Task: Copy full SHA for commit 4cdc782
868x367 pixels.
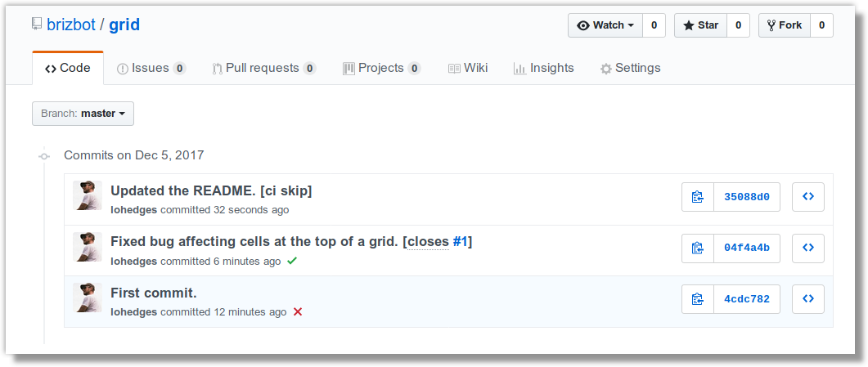Action: 698,298
